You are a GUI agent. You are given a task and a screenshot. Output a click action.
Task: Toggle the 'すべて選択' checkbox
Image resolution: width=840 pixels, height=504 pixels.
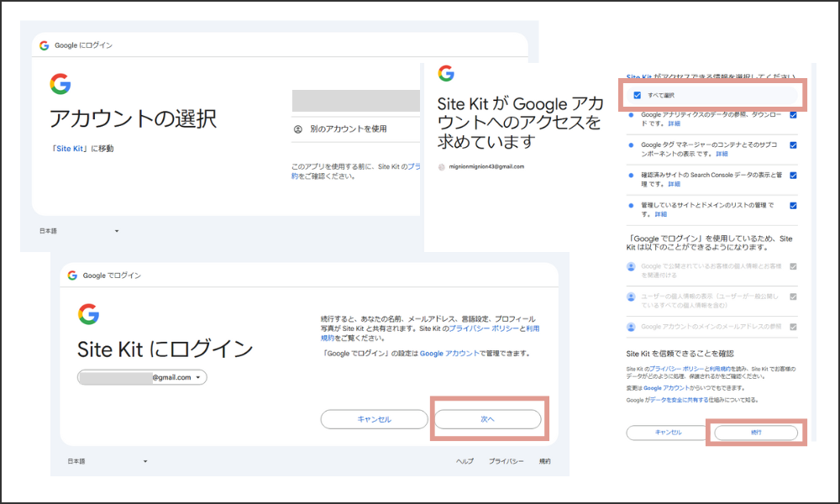pyautogui.click(x=637, y=95)
